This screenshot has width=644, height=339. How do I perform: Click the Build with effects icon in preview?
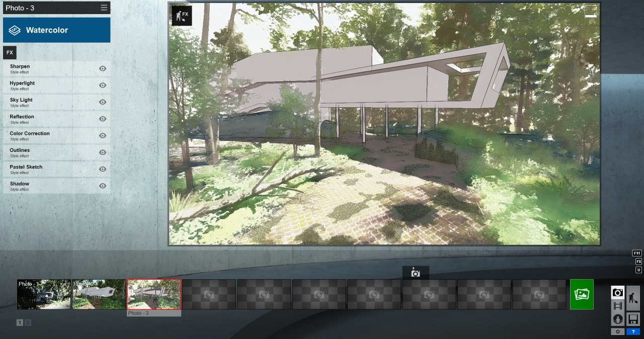(x=182, y=16)
